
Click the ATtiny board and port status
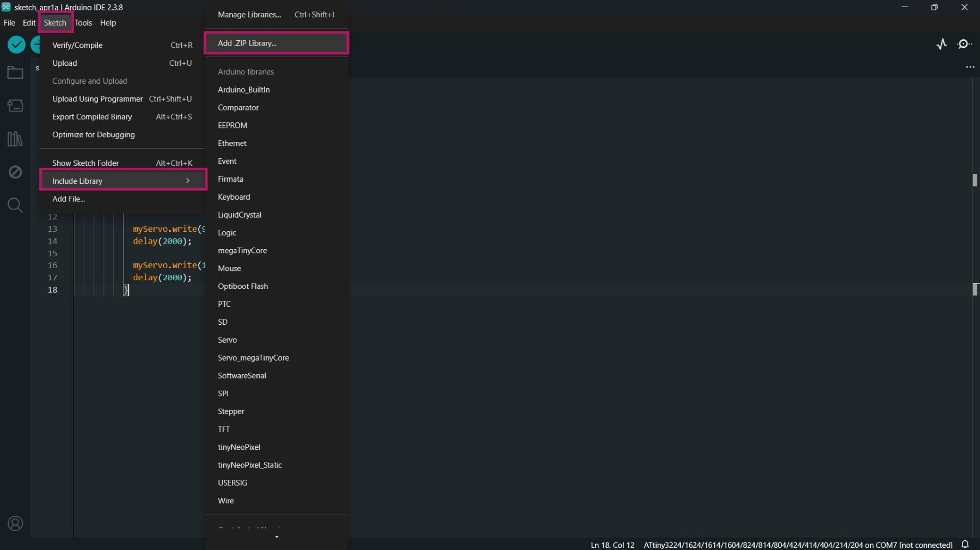click(x=798, y=545)
